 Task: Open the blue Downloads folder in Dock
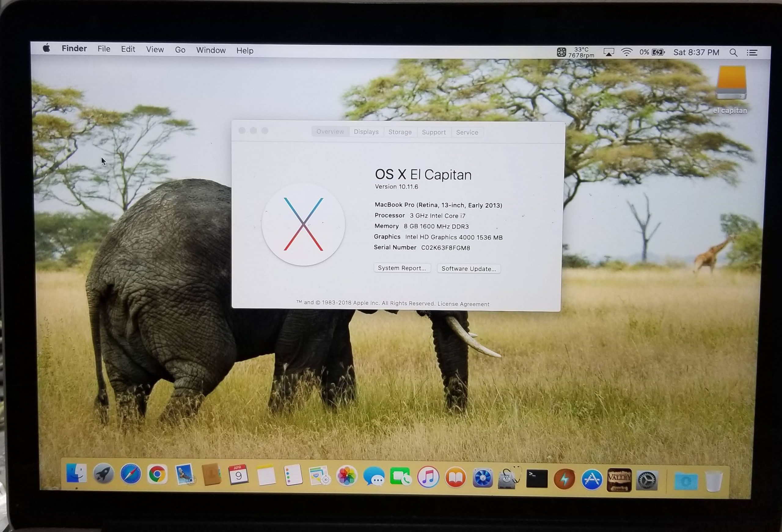click(686, 481)
